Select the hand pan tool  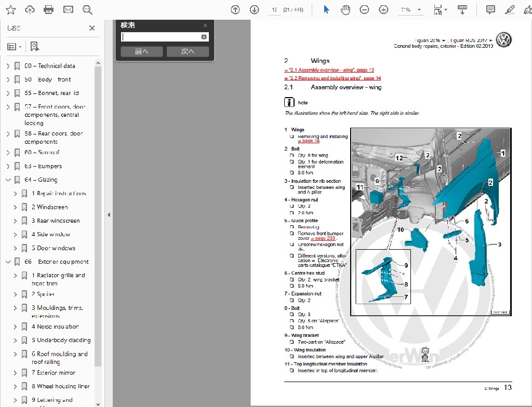click(x=345, y=9)
